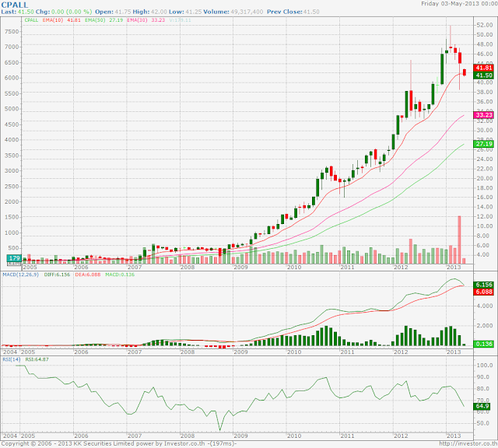Click the High: 42.00 value
Viewport: 498px width, 448px height.
(x=149, y=12)
